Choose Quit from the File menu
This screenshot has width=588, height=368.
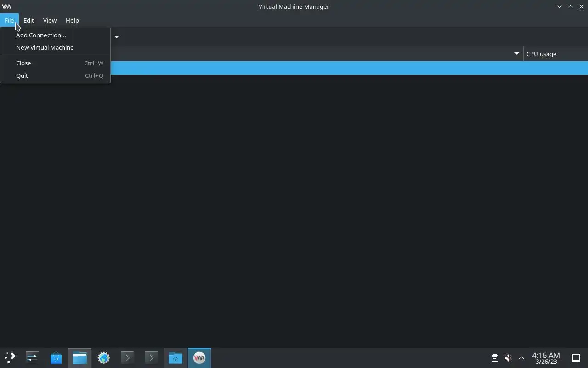(55, 75)
